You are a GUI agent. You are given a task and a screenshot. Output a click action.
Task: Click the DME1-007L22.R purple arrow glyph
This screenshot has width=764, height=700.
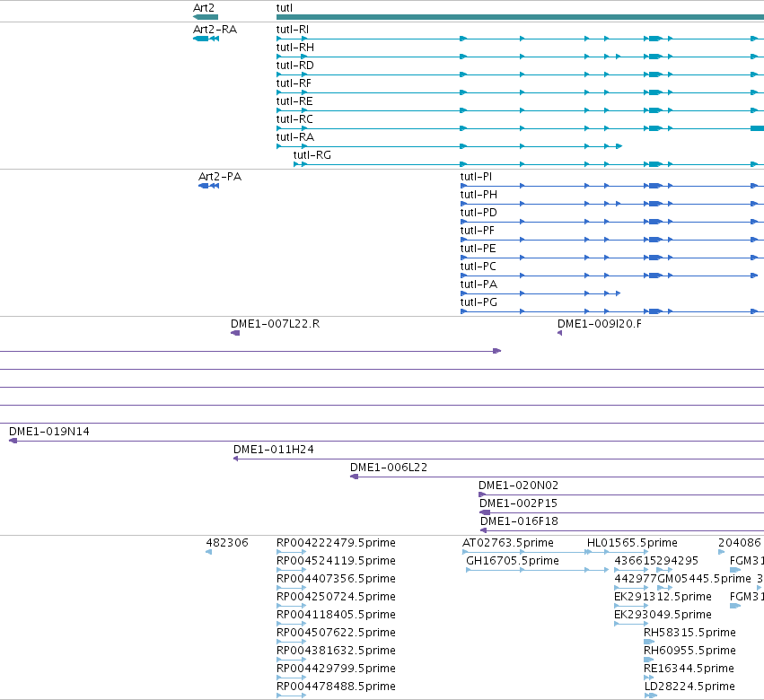235,333
